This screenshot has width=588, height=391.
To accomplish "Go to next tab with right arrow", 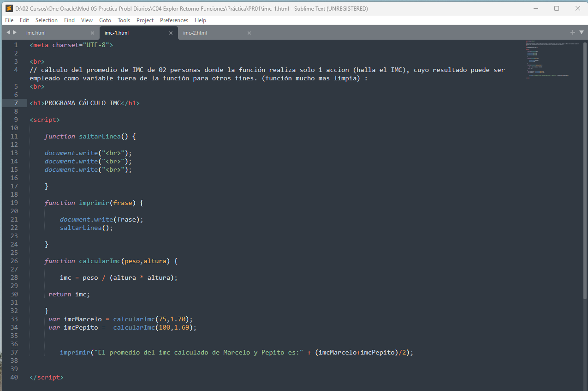I will (15, 32).
